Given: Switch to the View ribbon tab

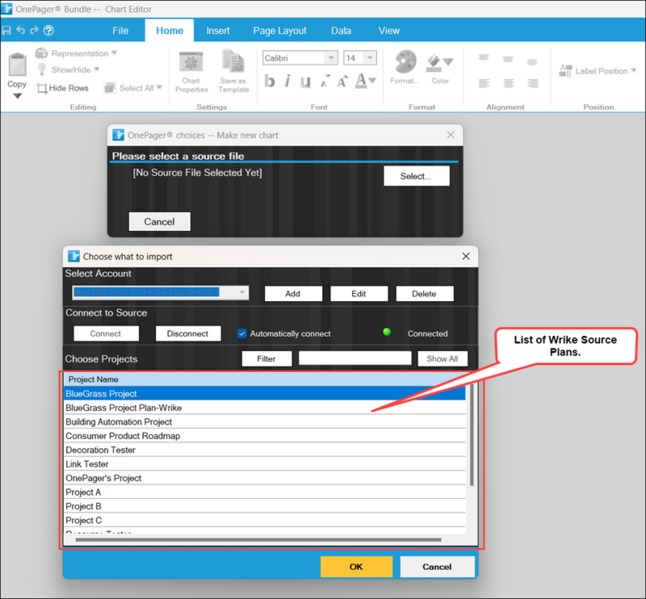Looking at the screenshot, I should point(389,30).
